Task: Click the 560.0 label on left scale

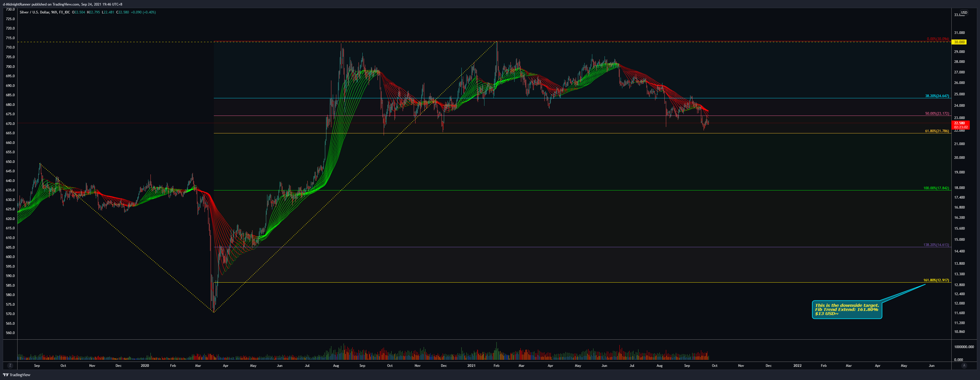Action: [x=10, y=333]
